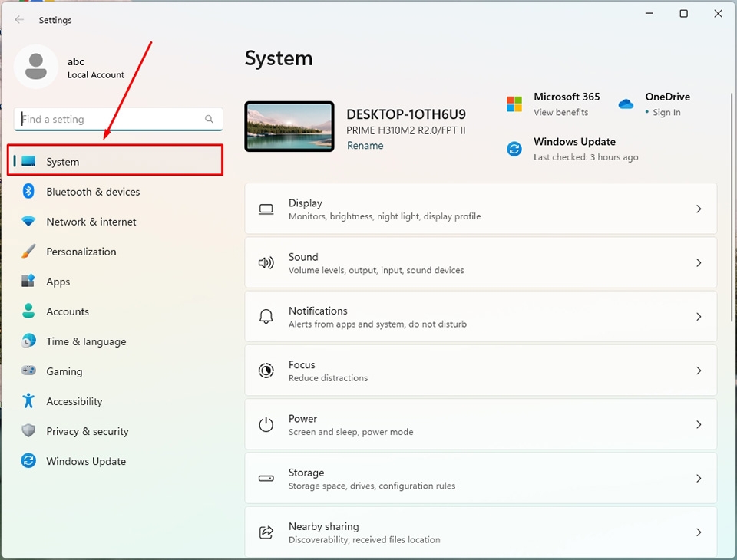This screenshot has width=737, height=560.
Task: Click the Windows Update icon near device info
Action: click(x=514, y=149)
